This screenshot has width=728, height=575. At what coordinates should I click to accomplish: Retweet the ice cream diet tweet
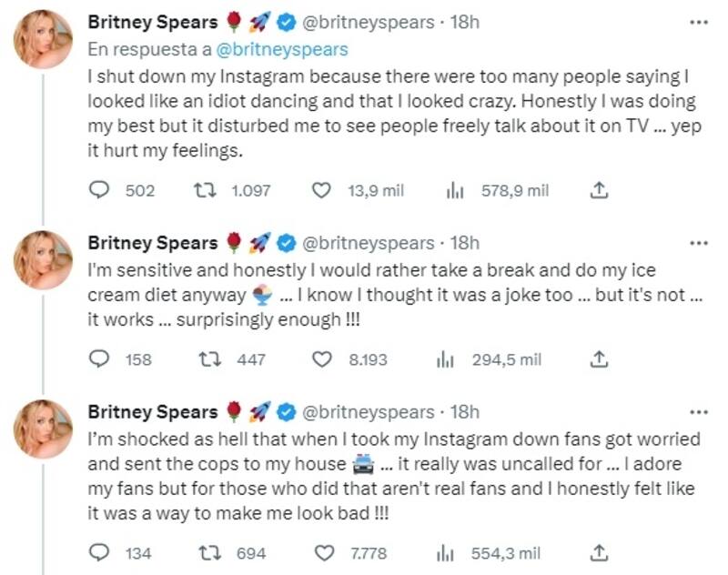207,359
